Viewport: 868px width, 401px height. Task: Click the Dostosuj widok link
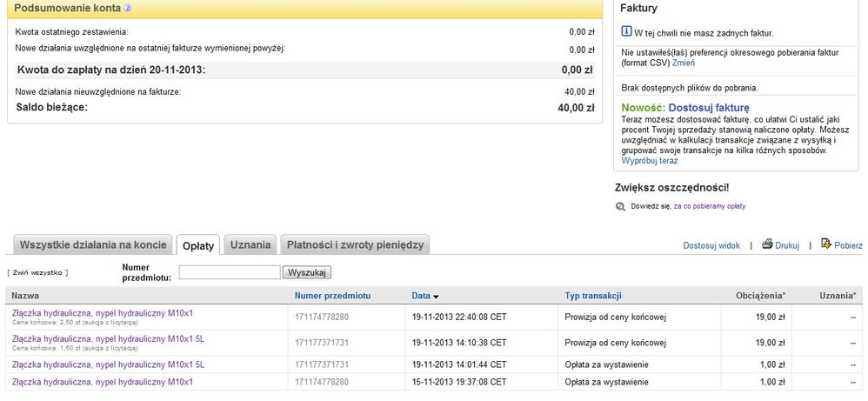711,246
